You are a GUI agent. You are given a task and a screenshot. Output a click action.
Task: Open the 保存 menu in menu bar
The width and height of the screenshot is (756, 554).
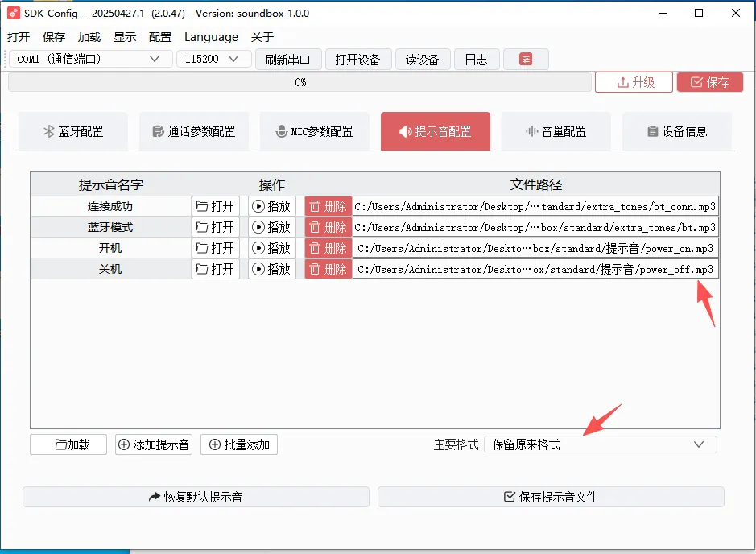53,37
